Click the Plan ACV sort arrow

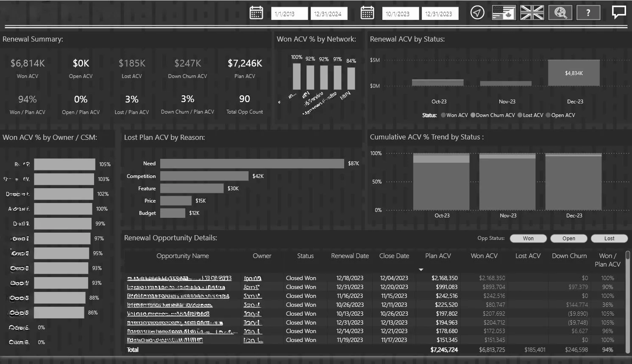pos(421,270)
